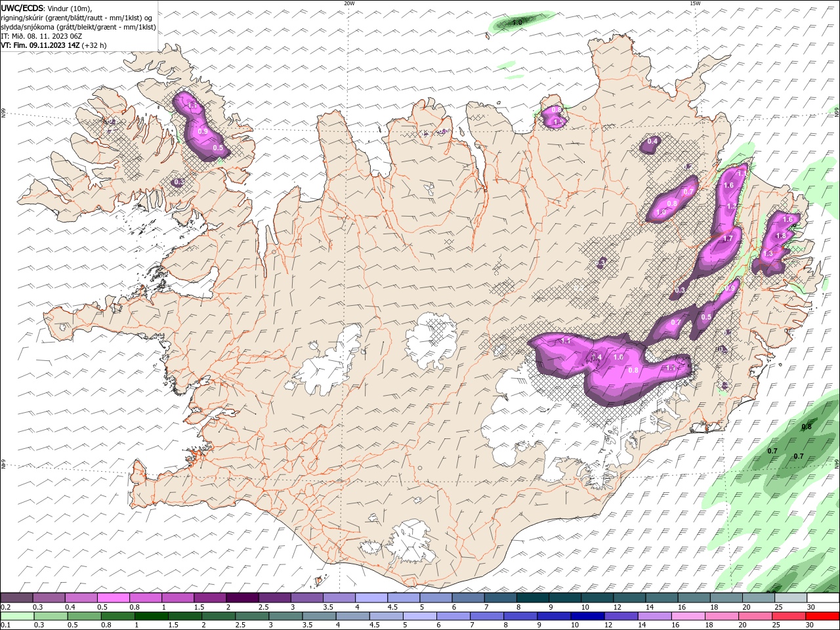Click the 0.4 value in the northeast snow patch
This screenshot has width=840, height=630.
tap(652, 141)
